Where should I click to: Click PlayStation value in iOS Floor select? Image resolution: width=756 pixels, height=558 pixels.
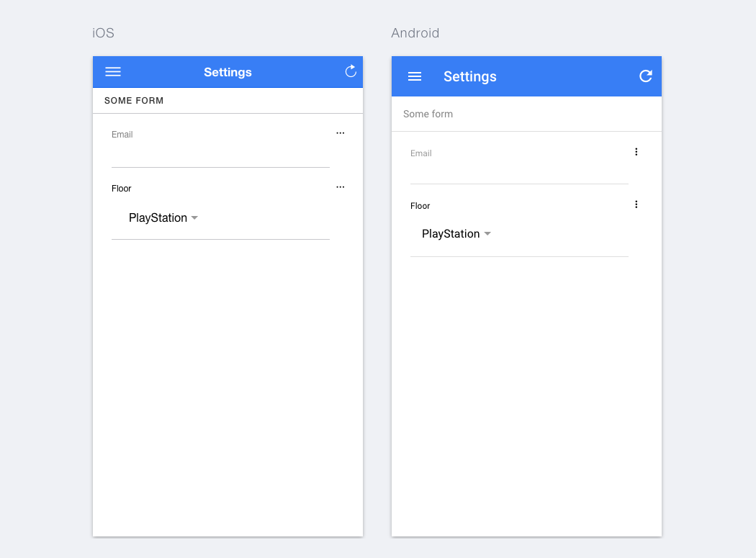[x=158, y=218]
